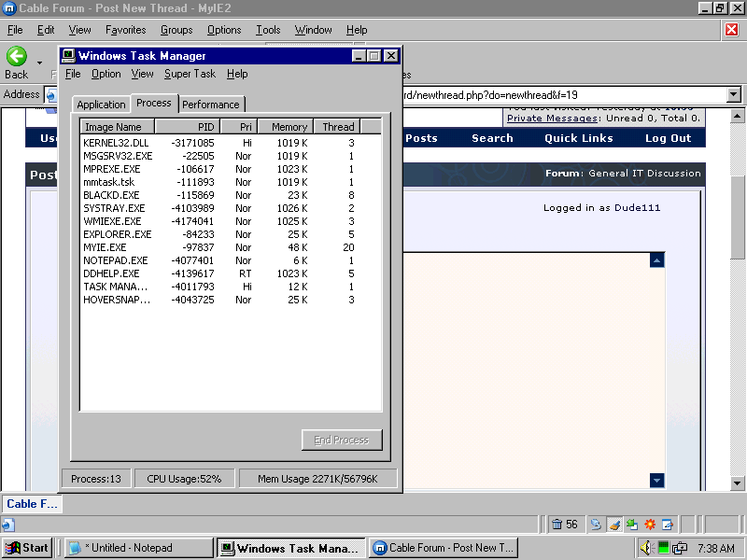The width and height of the screenshot is (747, 560).
Task: Switch to the Performance tab
Action: coord(211,105)
